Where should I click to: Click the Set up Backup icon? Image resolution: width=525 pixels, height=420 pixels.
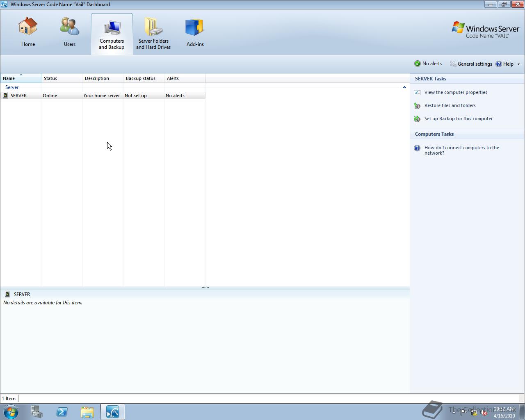417,119
